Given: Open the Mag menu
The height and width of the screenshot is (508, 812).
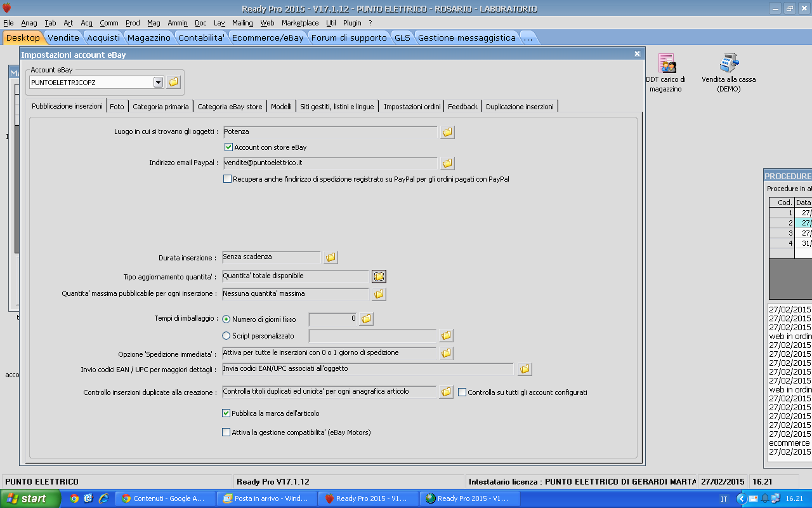Looking at the screenshot, I should click(154, 23).
